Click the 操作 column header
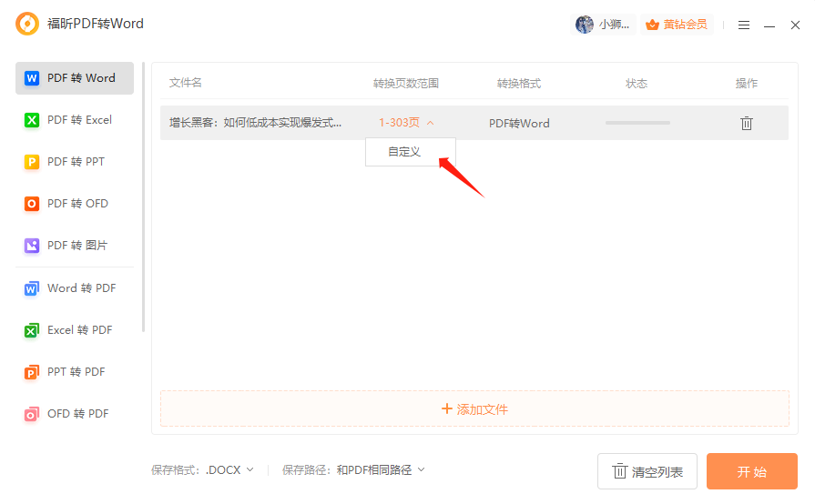 tap(747, 84)
